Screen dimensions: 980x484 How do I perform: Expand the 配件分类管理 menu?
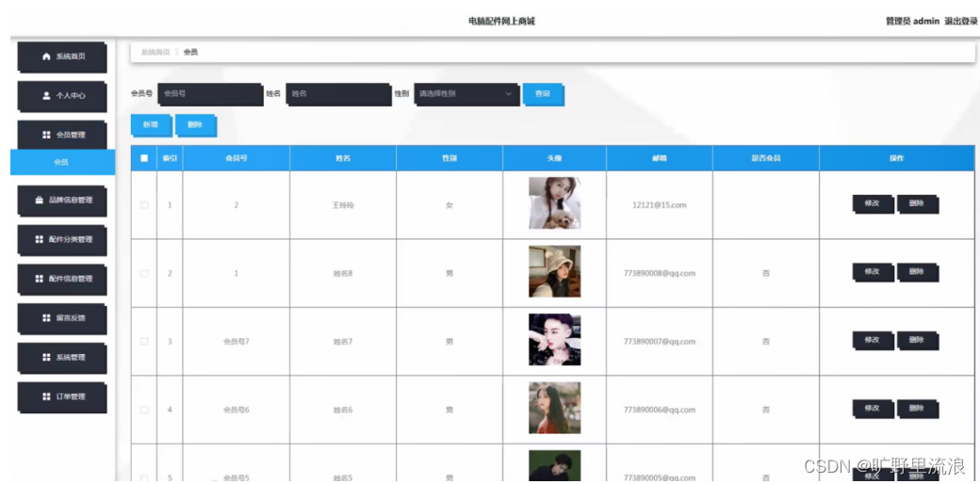tap(62, 240)
